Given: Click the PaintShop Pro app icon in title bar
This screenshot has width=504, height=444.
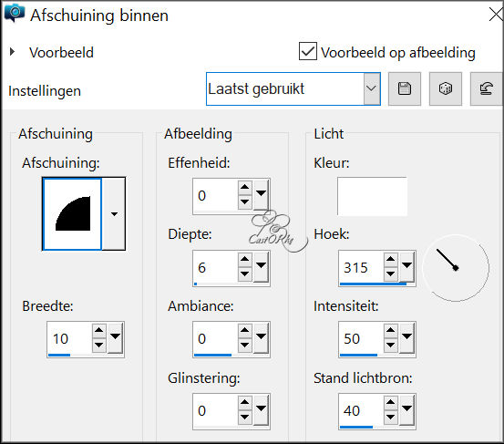Looking at the screenshot, I should click(x=15, y=14).
